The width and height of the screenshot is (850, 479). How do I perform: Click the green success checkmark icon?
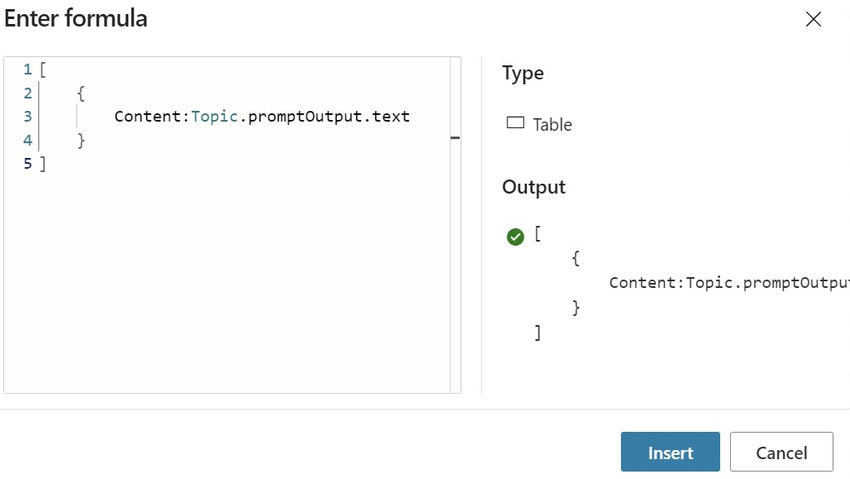515,237
